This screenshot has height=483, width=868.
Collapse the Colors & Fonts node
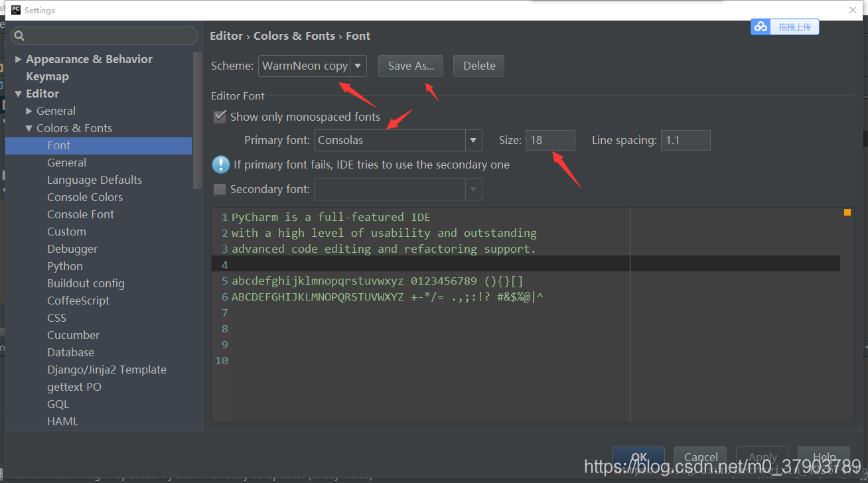tap(29, 128)
